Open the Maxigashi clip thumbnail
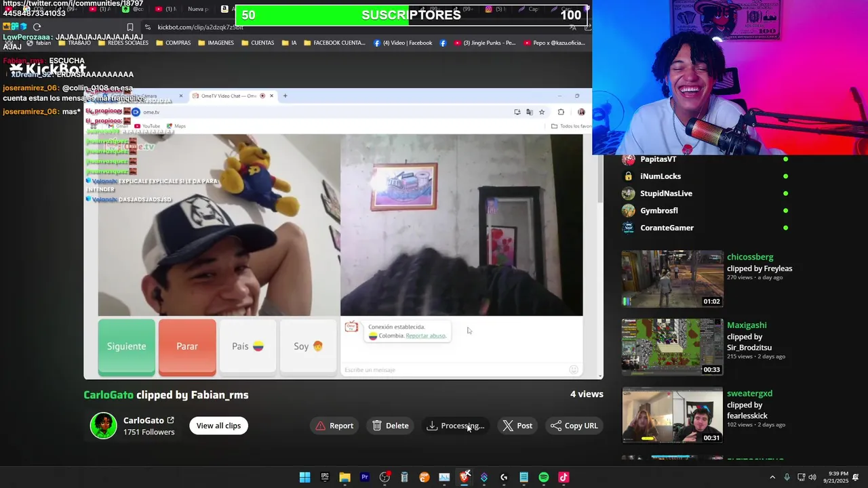Screen dimensions: 868x488 673,347
